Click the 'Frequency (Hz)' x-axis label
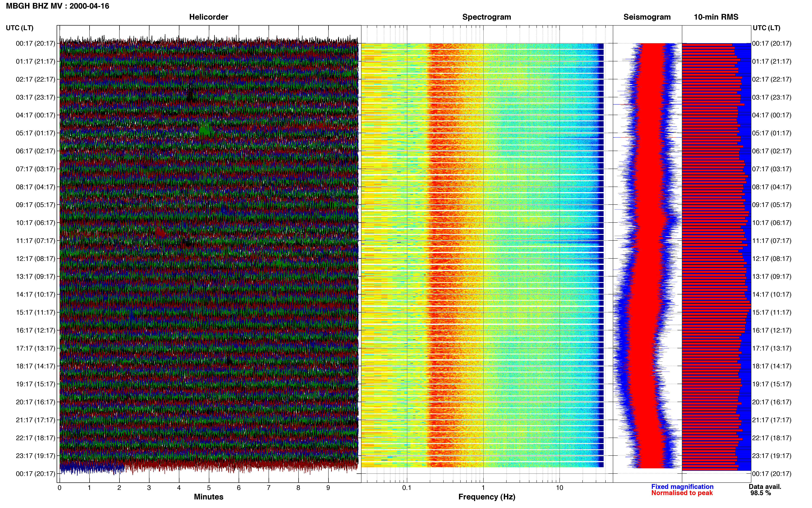The width and height of the screenshot is (812, 508). click(x=487, y=497)
